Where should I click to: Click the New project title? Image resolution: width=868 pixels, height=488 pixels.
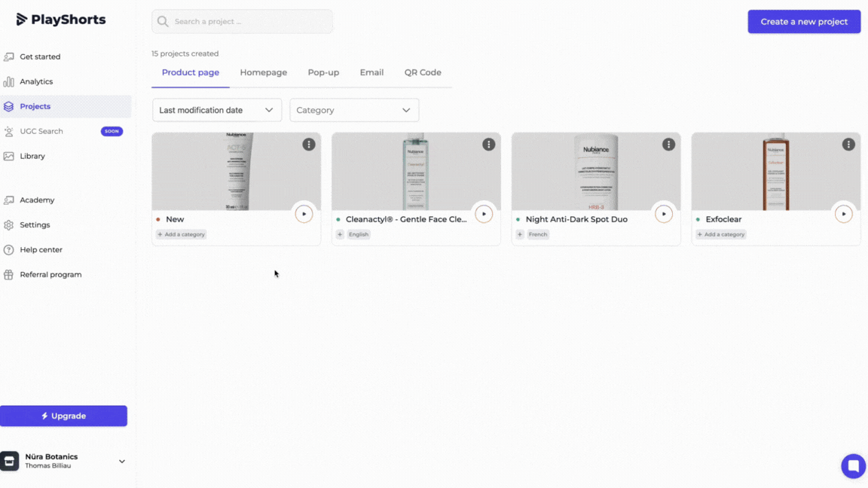pyautogui.click(x=175, y=219)
